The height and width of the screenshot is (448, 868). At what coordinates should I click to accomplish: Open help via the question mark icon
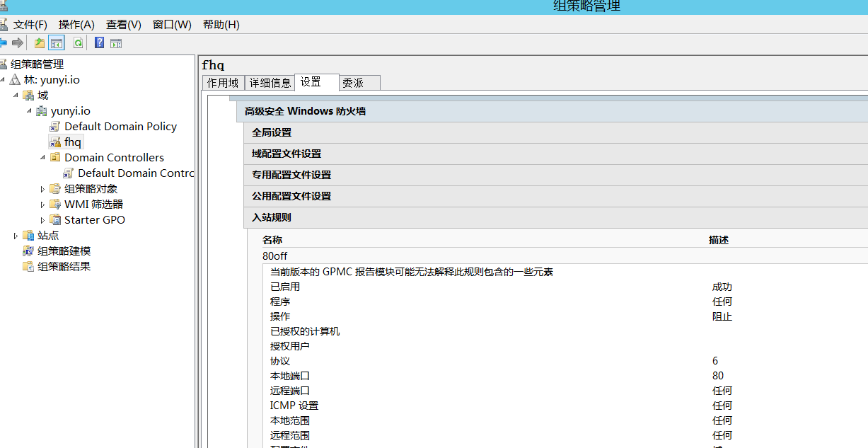[x=100, y=43]
